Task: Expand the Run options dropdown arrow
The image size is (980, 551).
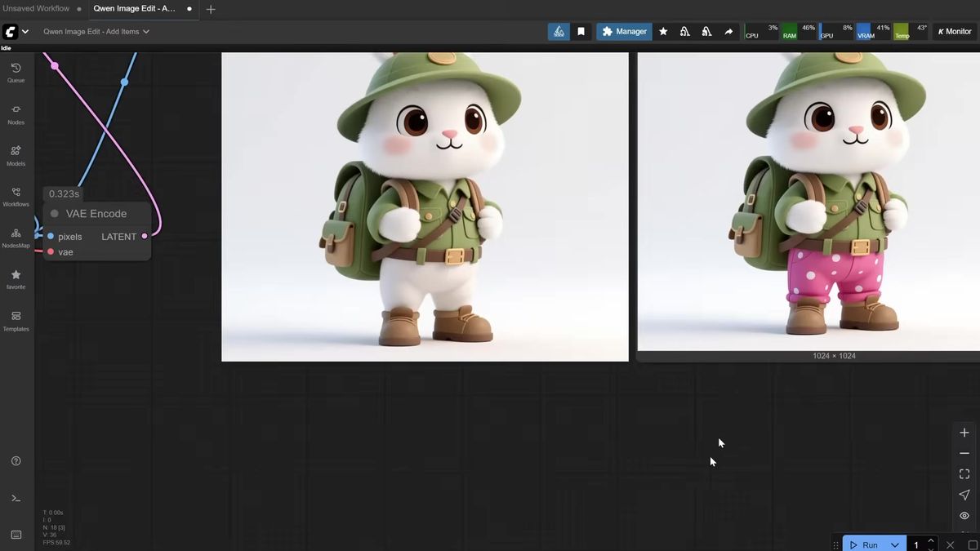Action: (x=895, y=544)
